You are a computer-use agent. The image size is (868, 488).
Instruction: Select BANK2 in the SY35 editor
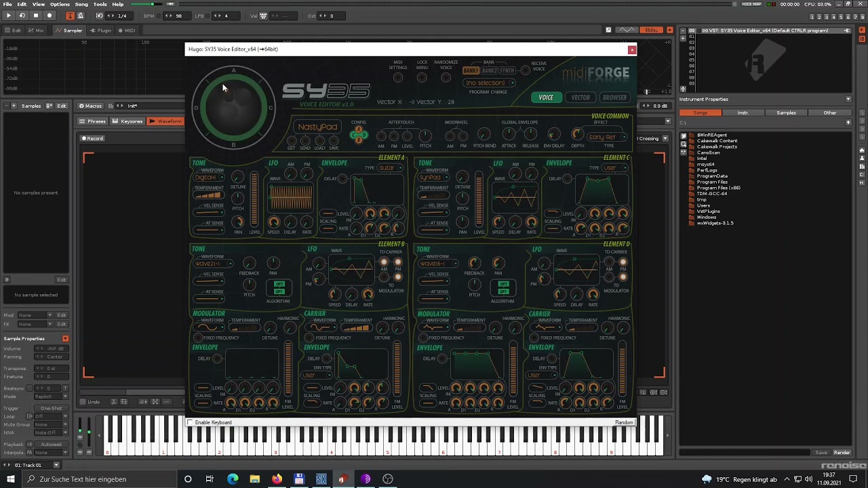[x=489, y=70]
